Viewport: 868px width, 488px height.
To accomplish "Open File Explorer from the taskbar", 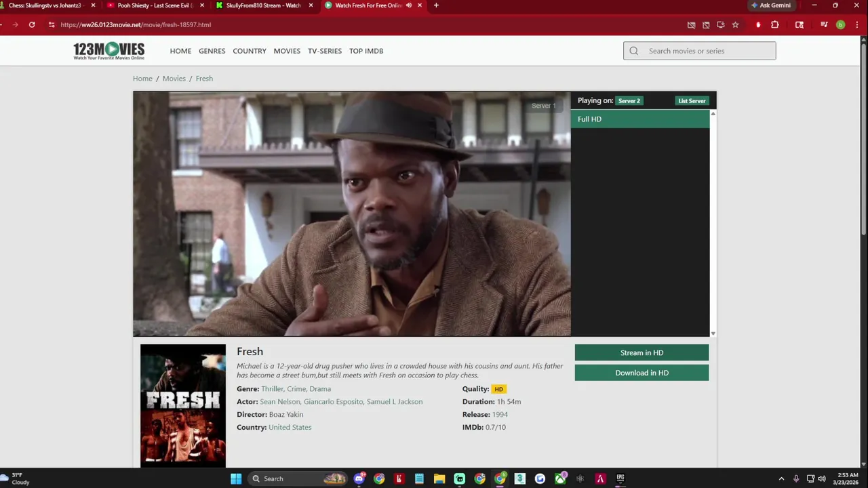I will click(439, 479).
